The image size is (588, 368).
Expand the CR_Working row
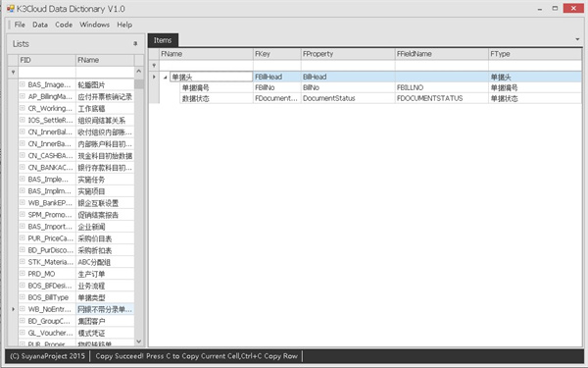tap(23, 108)
